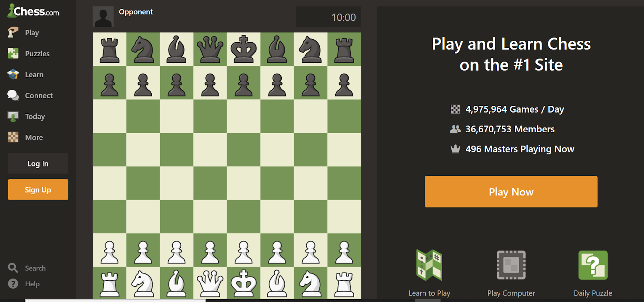Screen dimensions: 644x302
Task: Open the Daily Puzzle icon
Action: (593, 265)
